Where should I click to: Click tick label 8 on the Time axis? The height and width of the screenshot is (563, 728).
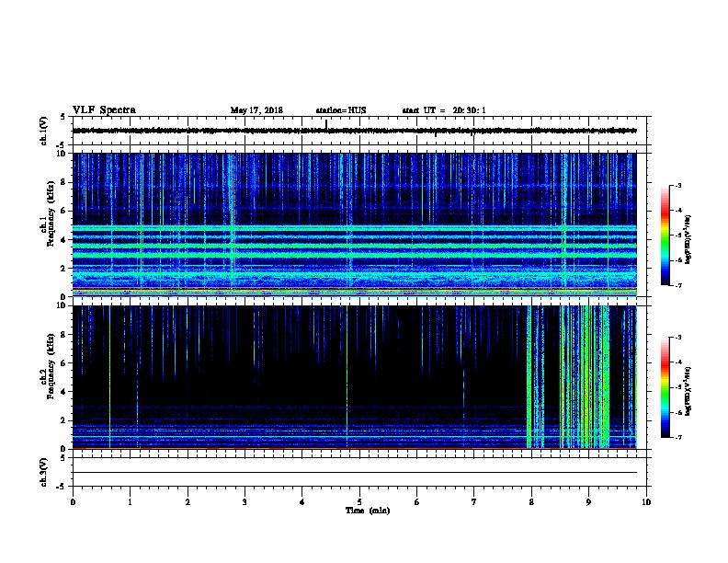pyautogui.click(x=531, y=502)
